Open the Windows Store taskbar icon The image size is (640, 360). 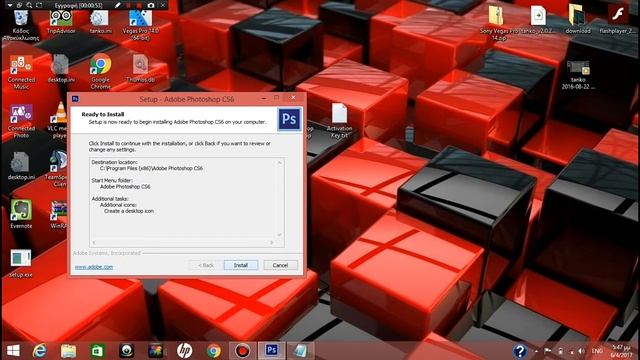point(98,351)
